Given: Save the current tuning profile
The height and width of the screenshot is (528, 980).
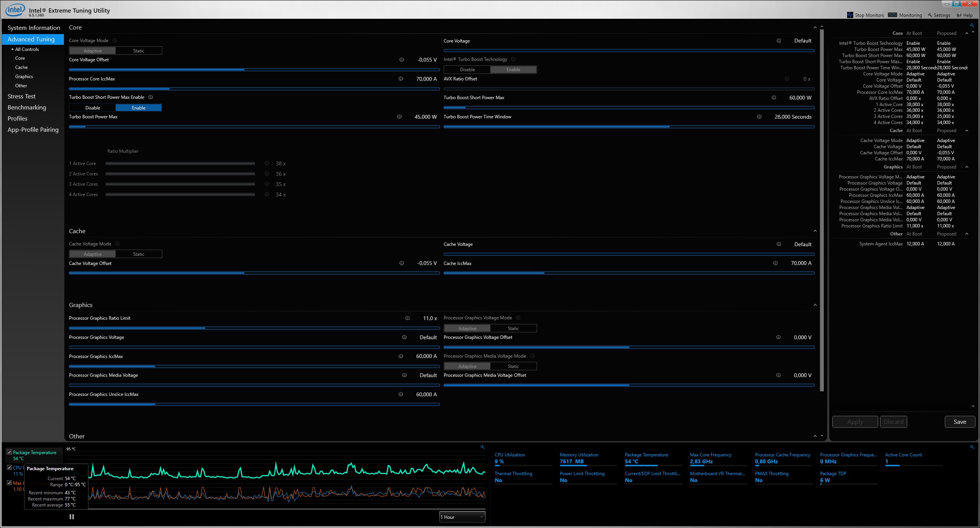Looking at the screenshot, I should [960, 422].
